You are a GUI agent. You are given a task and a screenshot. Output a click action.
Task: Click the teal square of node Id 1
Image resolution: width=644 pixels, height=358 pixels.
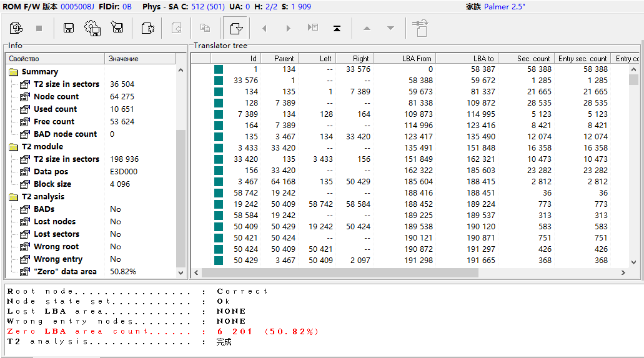[x=219, y=69]
